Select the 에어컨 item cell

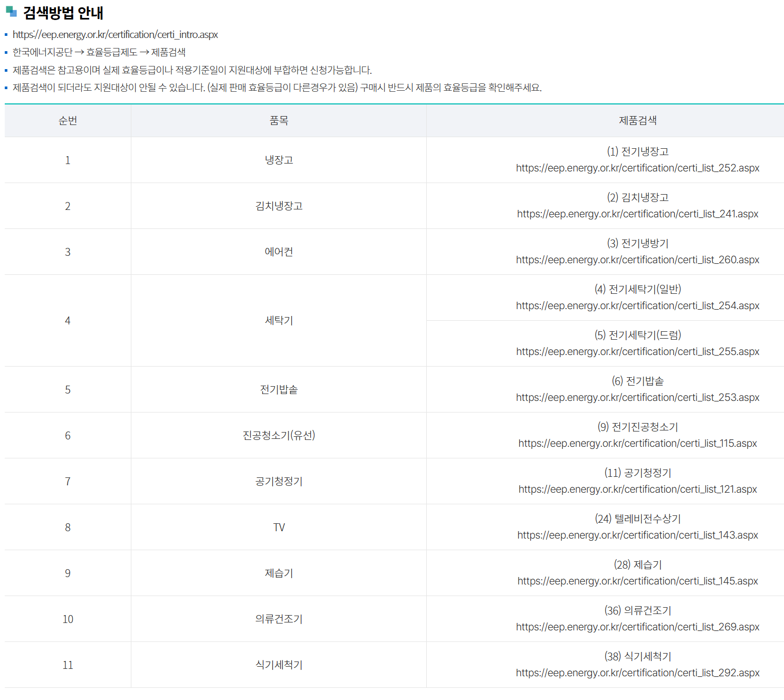pyautogui.click(x=279, y=252)
